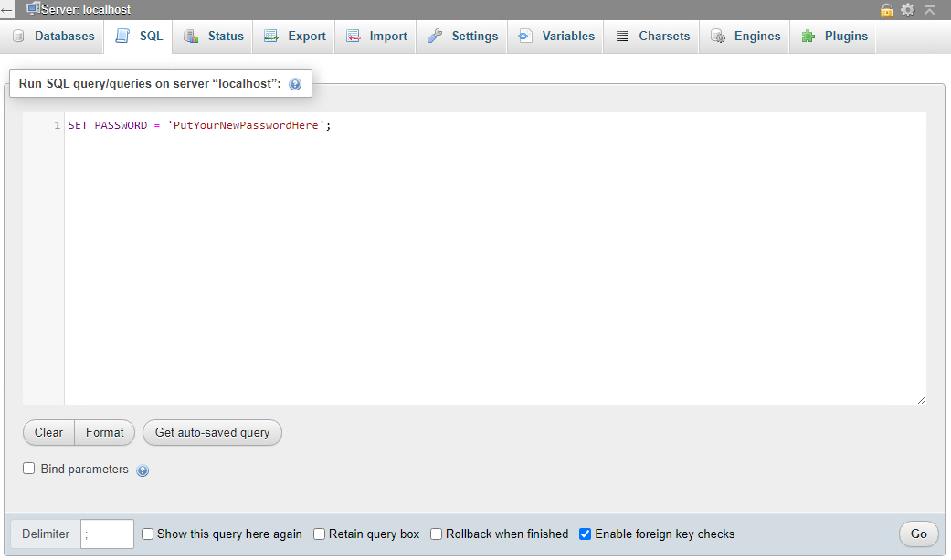
Task: Check Show this query here again
Action: pyautogui.click(x=148, y=534)
